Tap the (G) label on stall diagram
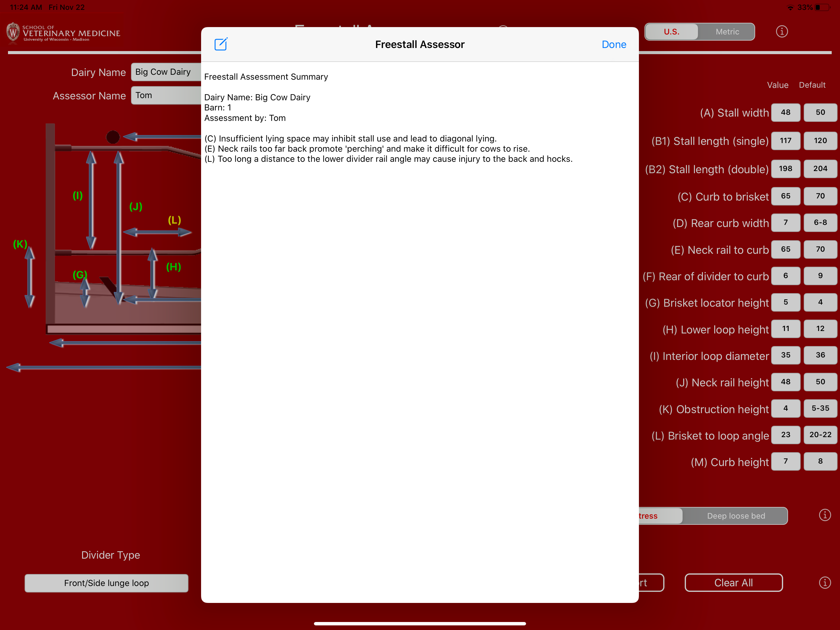This screenshot has height=630, width=840. point(80,275)
